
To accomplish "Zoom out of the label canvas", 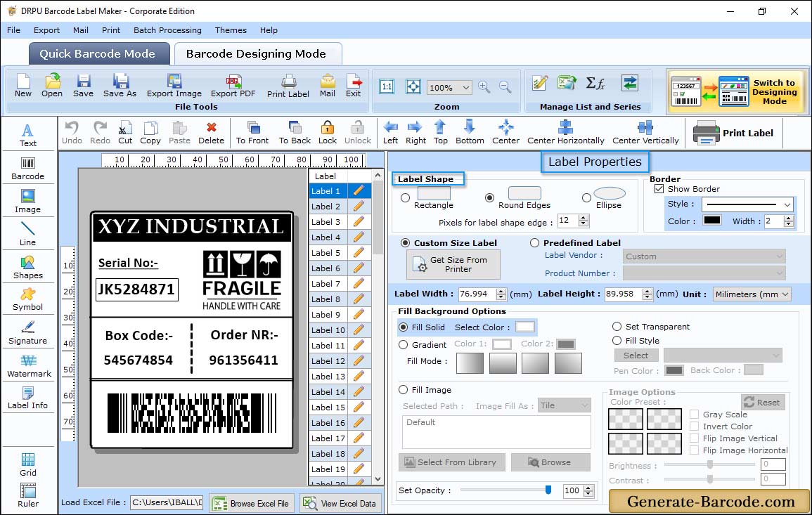I will (x=505, y=87).
